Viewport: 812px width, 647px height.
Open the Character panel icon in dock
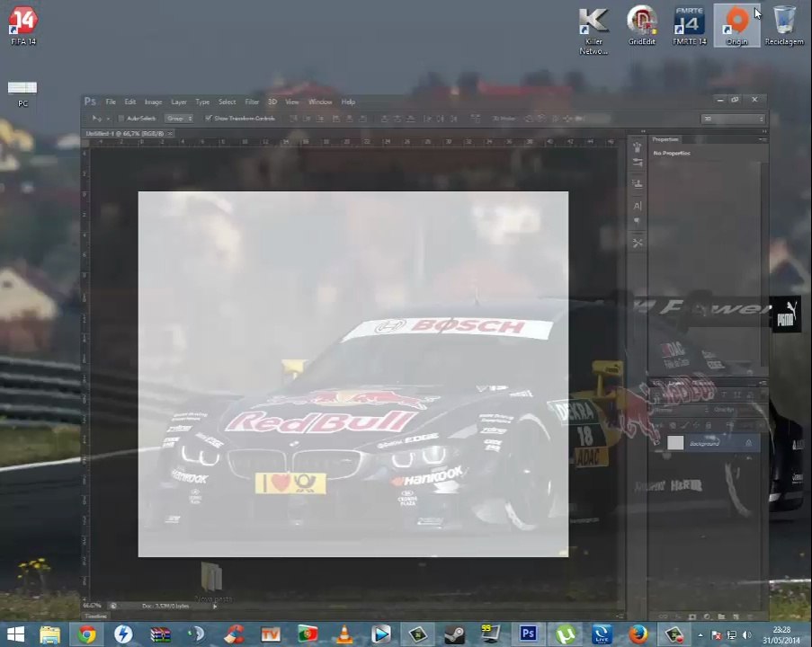coord(638,206)
